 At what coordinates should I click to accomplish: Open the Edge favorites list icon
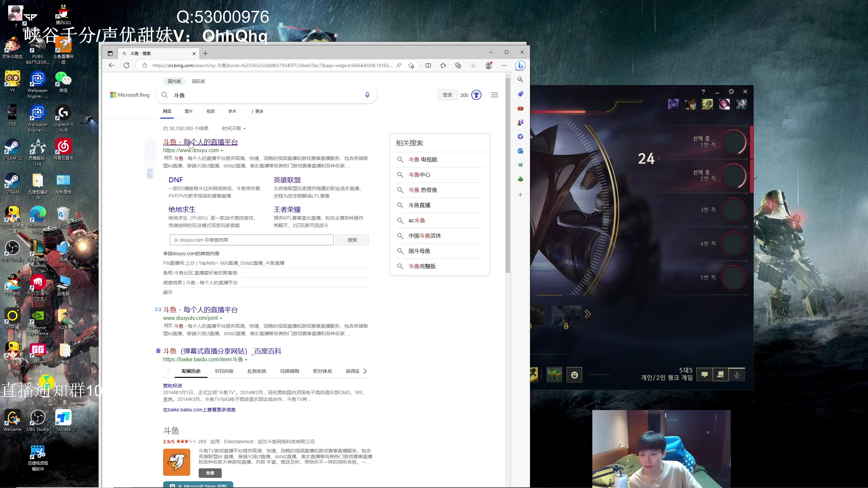coord(443,65)
